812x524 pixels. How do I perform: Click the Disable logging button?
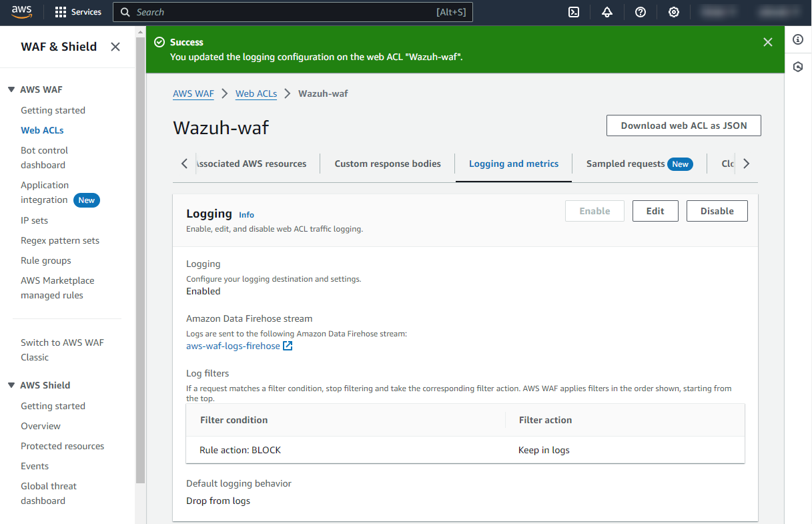click(717, 211)
